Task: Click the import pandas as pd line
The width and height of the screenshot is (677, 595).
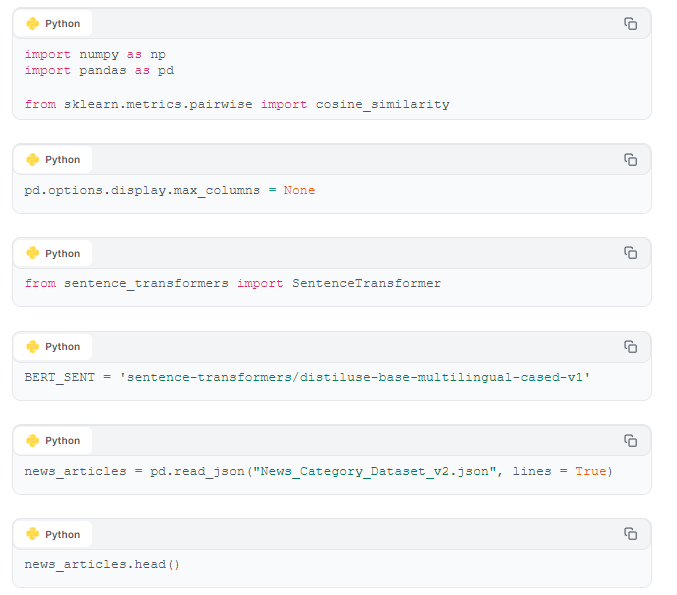Action: coord(99,71)
